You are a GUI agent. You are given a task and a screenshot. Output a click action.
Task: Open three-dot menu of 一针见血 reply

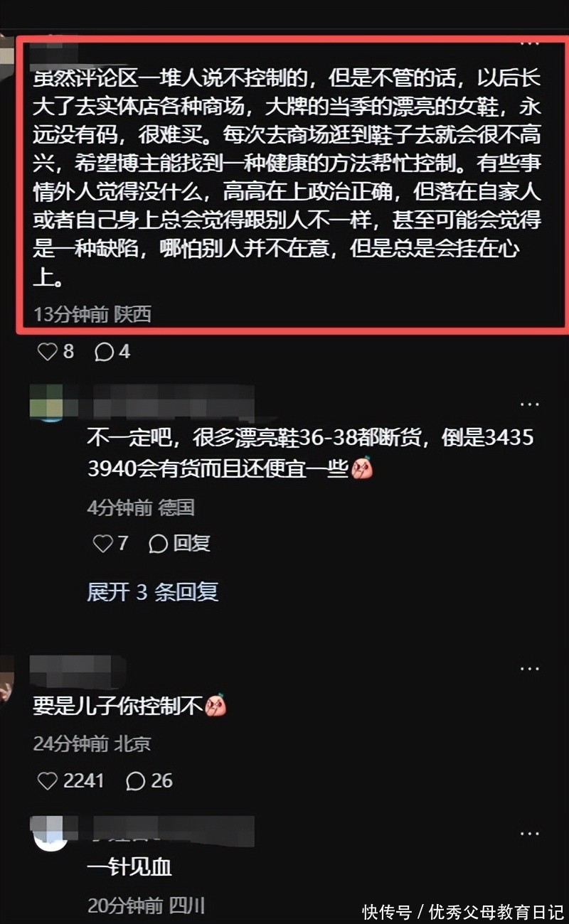[529, 833]
